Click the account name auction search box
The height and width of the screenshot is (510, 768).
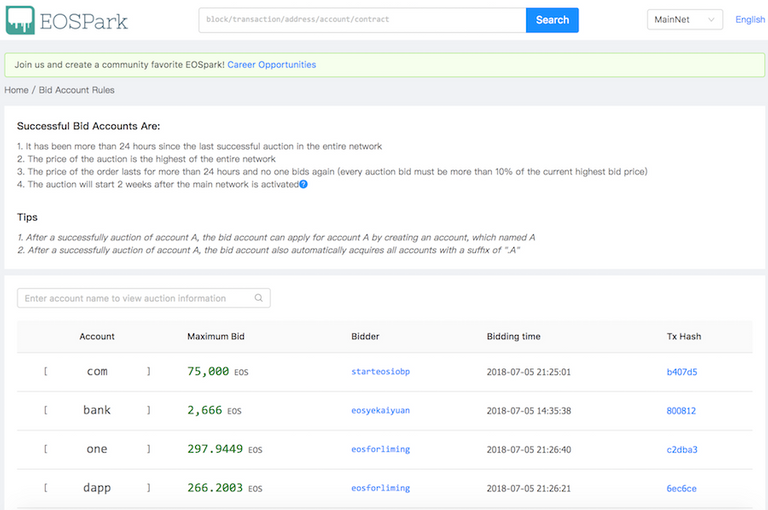point(138,298)
